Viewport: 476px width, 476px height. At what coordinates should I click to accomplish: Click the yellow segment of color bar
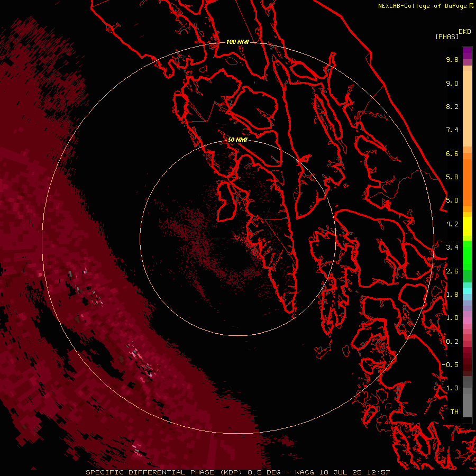click(x=467, y=226)
